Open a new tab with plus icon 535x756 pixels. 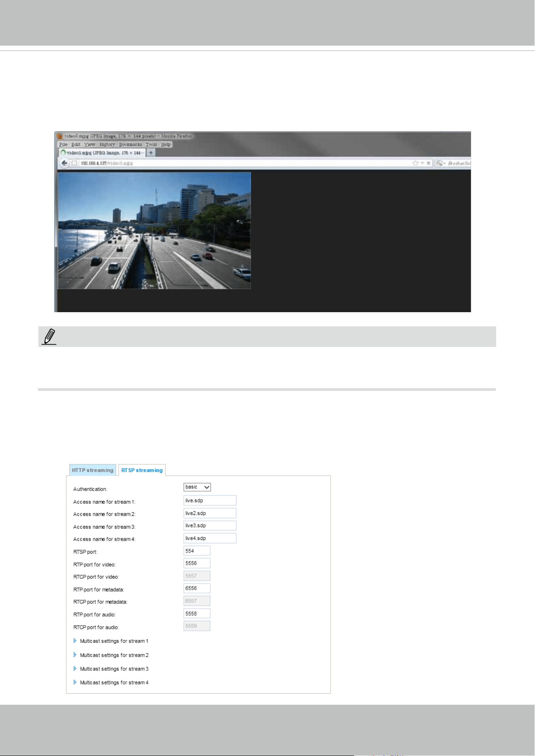click(x=151, y=153)
